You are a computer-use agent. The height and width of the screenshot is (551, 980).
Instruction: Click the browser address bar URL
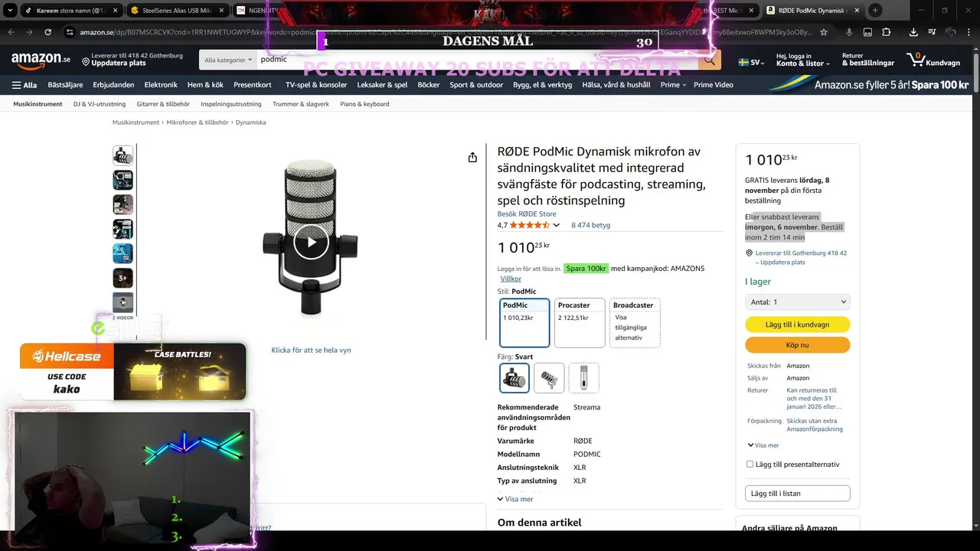click(x=444, y=32)
